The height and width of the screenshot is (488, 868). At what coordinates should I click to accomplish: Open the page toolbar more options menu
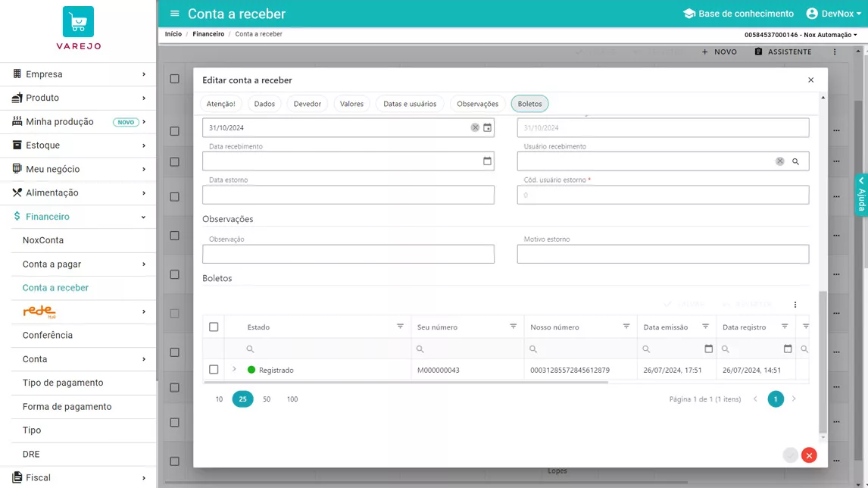click(835, 52)
